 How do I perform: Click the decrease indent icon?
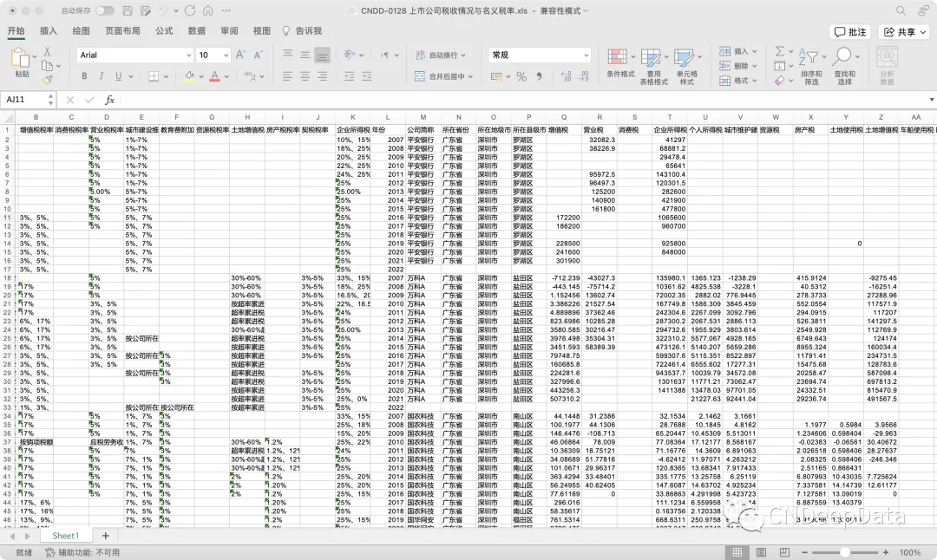pos(350,75)
